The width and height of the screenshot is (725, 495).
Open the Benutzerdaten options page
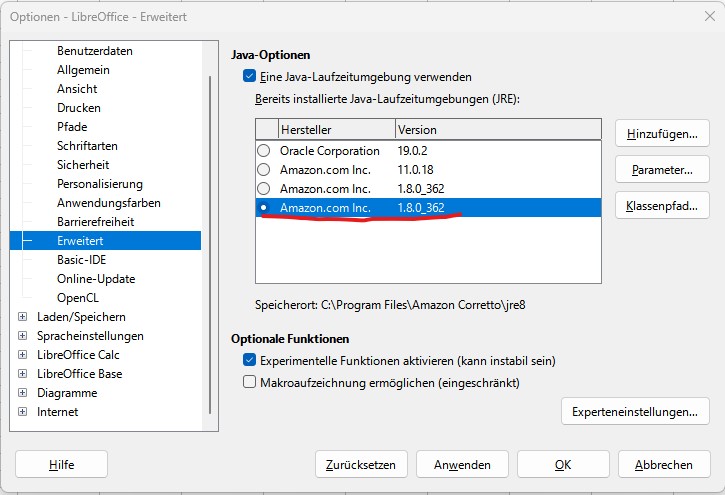click(x=95, y=51)
